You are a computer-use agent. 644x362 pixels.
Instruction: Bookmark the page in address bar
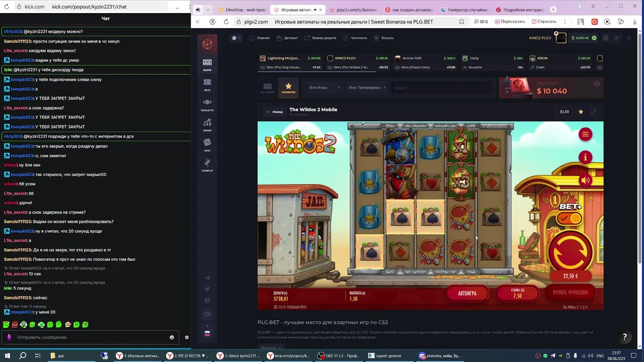tap(461, 22)
